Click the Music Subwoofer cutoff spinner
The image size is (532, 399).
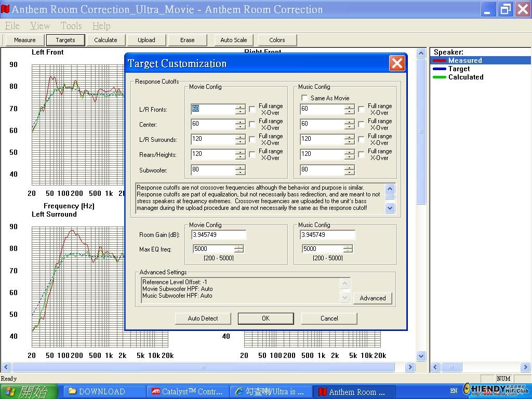click(350, 170)
